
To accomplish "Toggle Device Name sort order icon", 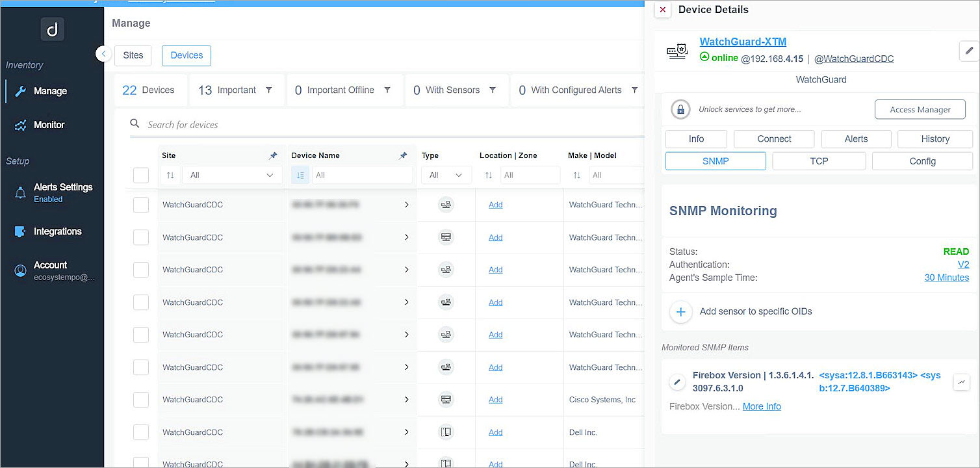I will tap(300, 175).
